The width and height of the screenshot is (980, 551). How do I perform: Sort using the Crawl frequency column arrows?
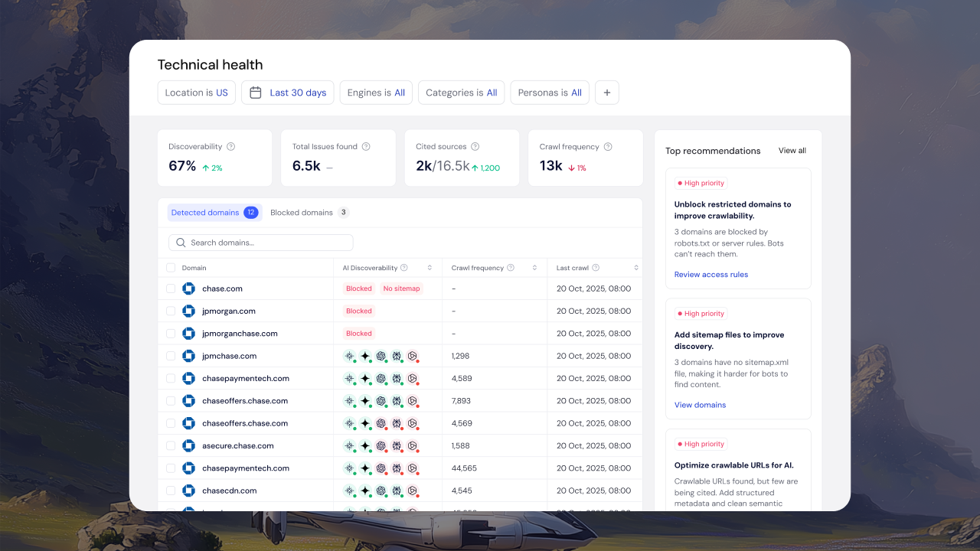tap(536, 268)
